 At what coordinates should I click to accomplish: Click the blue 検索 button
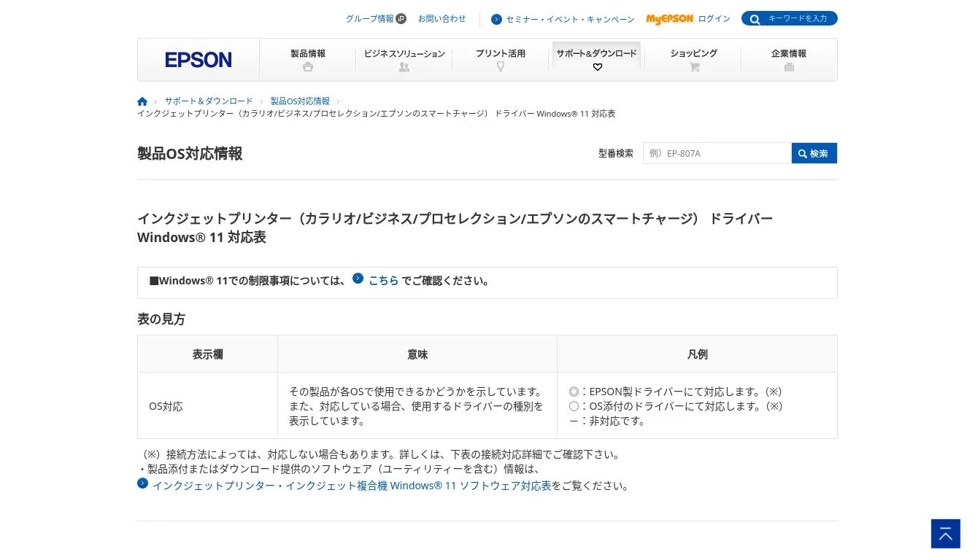(814, 153)
